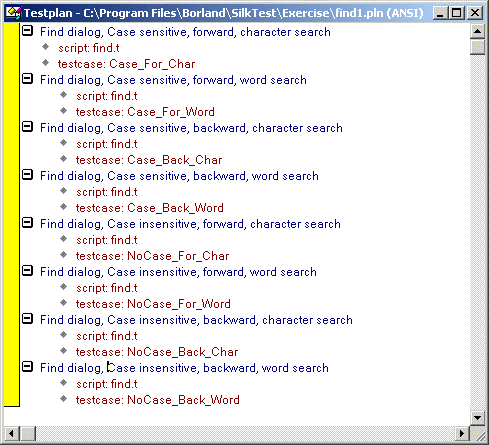Collapse the Case insensitive, forward, word search group
This screenshot has height=445, width=489.
(27, 271)
